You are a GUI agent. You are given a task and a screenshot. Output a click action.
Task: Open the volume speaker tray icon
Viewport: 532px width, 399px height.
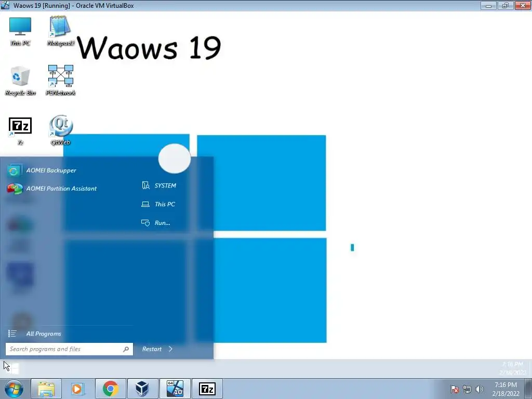point(480,389)
